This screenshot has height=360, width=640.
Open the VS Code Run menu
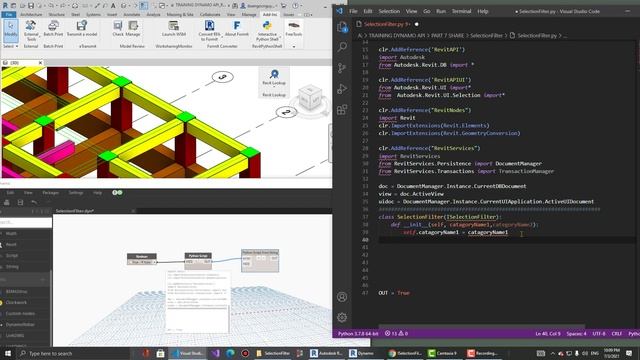click(x=441, y=11)
